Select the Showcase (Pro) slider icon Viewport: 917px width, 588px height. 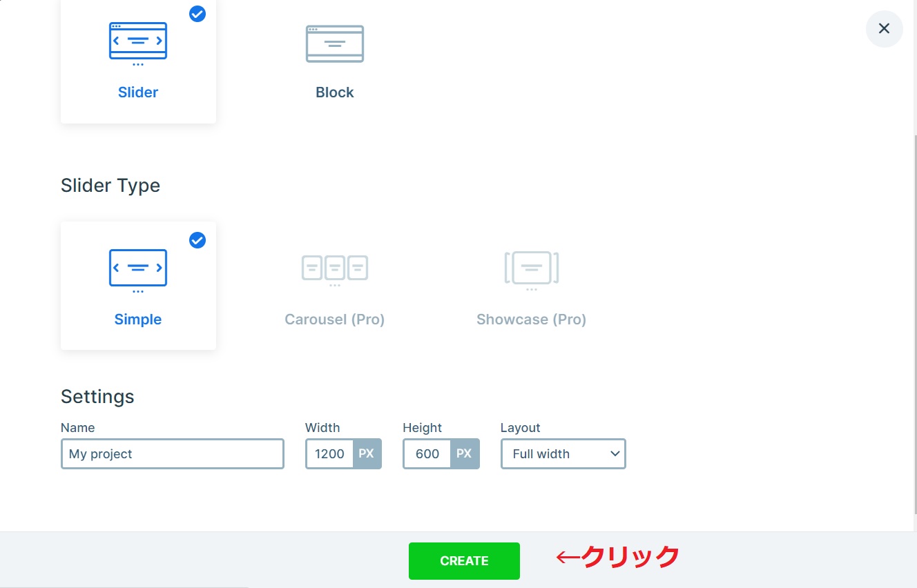coord(532,271)
